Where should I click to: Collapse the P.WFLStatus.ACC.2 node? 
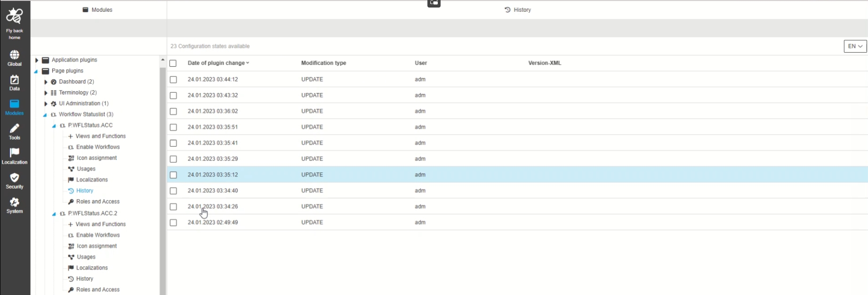pos(54,214)
